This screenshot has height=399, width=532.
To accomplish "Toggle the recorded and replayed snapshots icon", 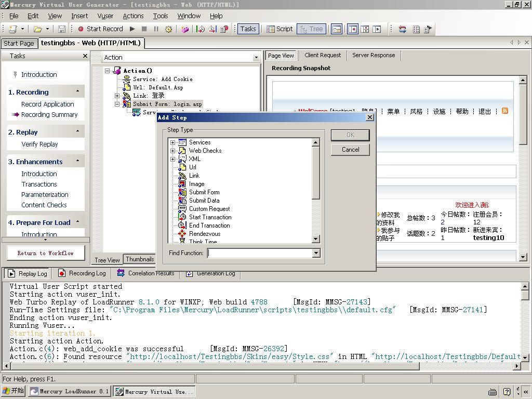I will click(377, 29).
